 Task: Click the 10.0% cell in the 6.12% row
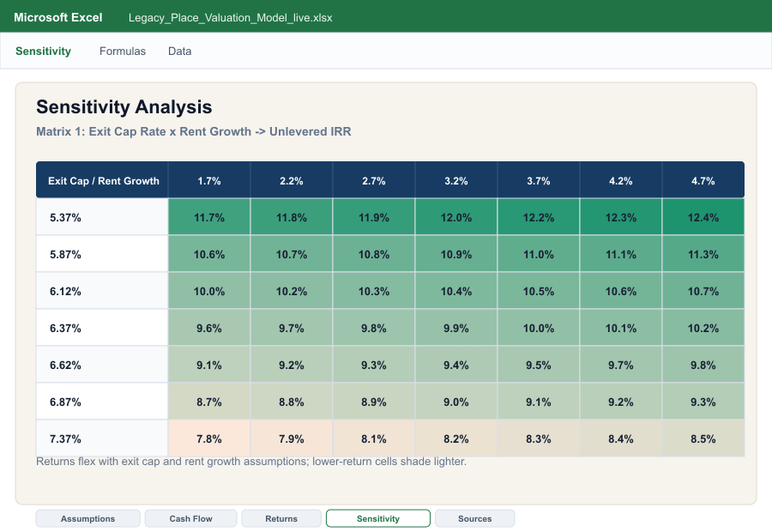click(x=209, y=291)
